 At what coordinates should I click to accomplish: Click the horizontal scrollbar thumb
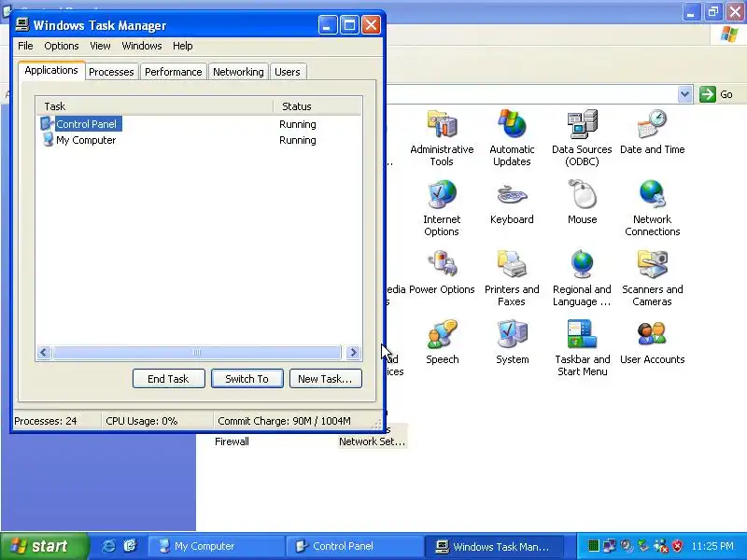[197, 353]
